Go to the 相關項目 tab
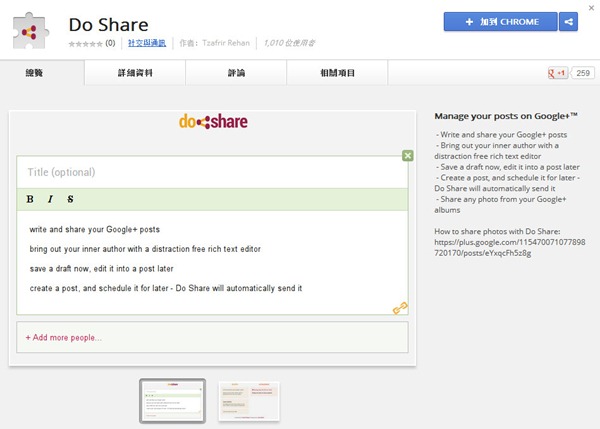Screen dimensions: 600x429 pos(337,73)
